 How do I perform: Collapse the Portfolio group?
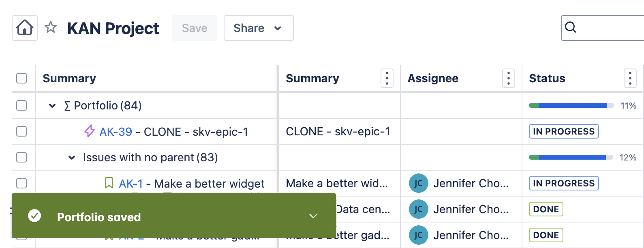click(52, 105)
